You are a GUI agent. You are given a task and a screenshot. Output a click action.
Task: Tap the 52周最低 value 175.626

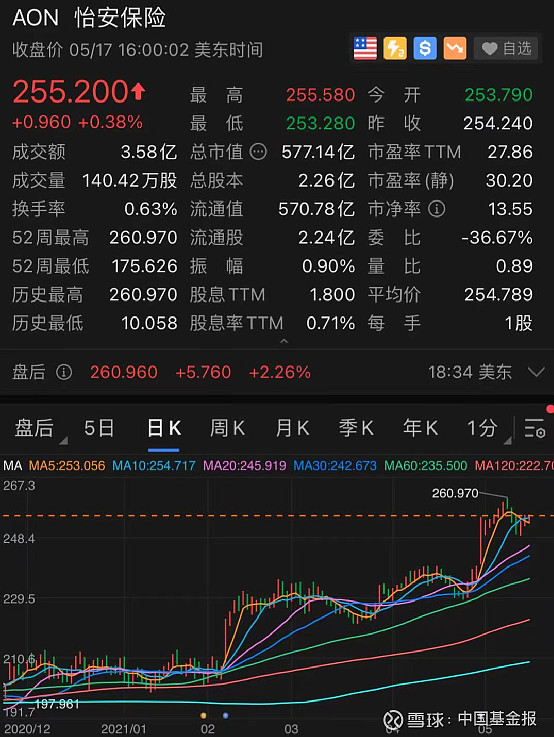[144, 266]
